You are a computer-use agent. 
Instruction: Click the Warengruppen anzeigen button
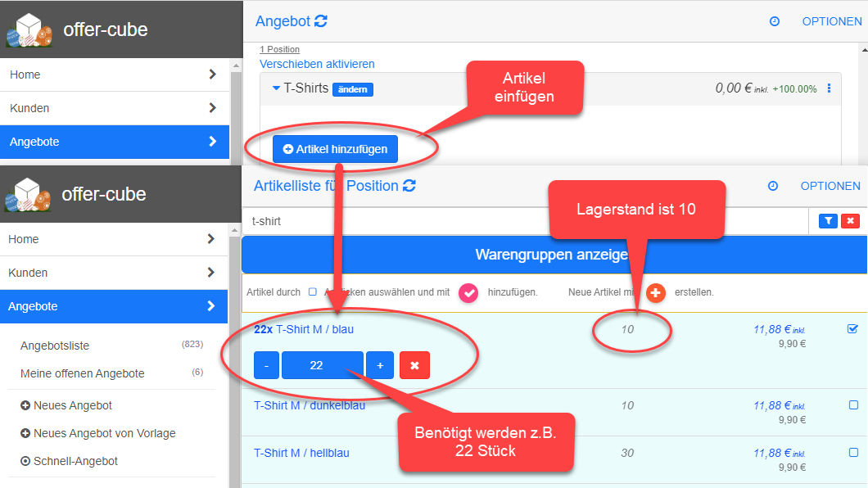click(x=554, y=255)
